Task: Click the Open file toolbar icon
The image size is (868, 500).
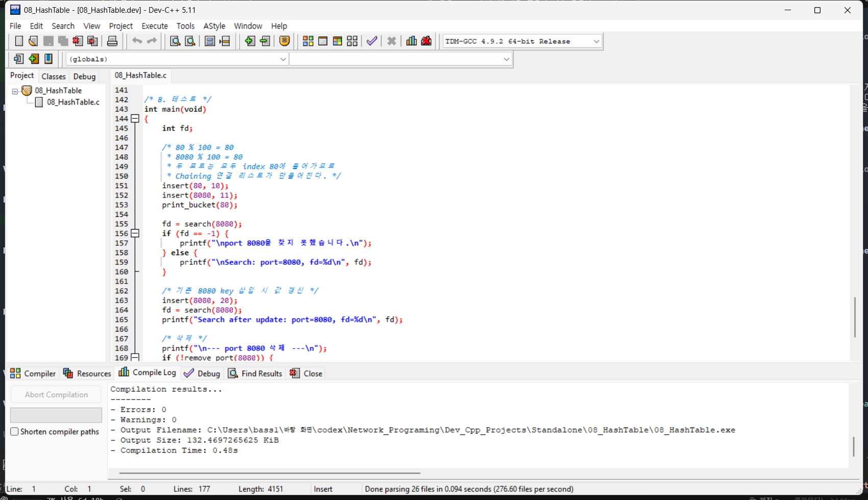Action: pos(34,41)
